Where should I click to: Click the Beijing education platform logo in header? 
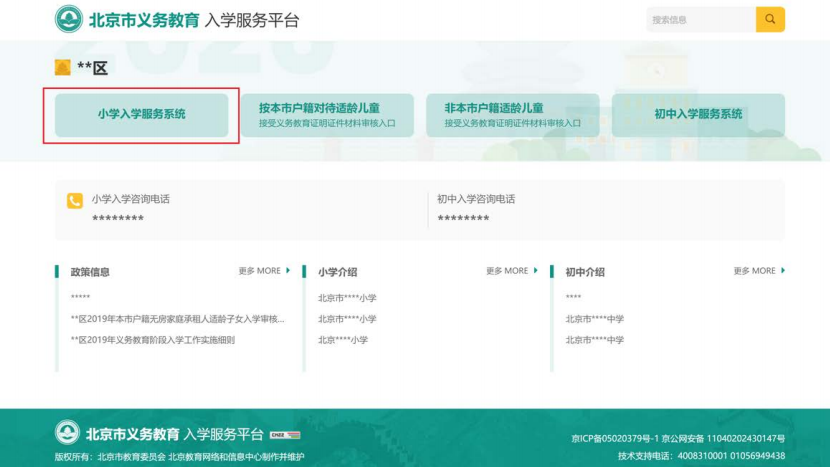(x=69, y=19)
